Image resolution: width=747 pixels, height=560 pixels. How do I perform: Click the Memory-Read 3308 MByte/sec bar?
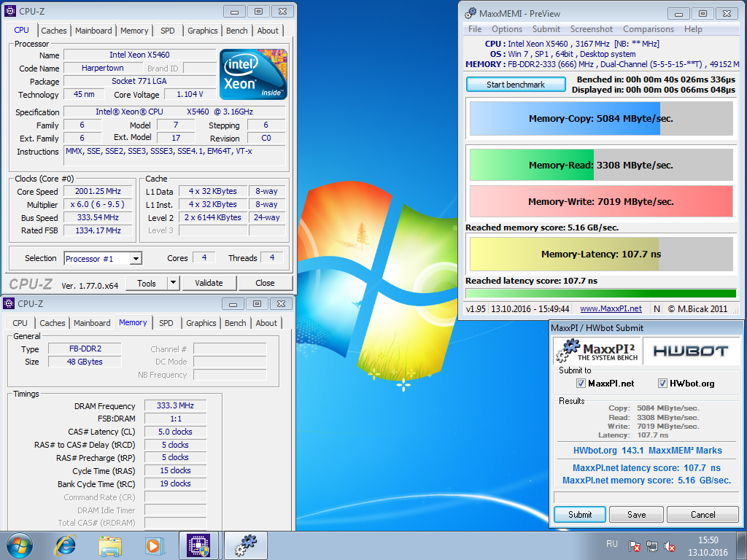pos(601,165)
